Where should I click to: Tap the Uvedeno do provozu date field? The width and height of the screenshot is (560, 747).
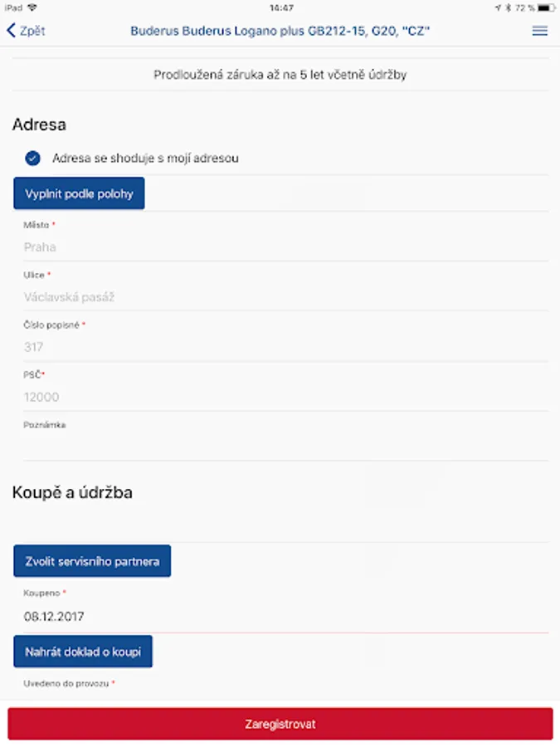[282, 696]
